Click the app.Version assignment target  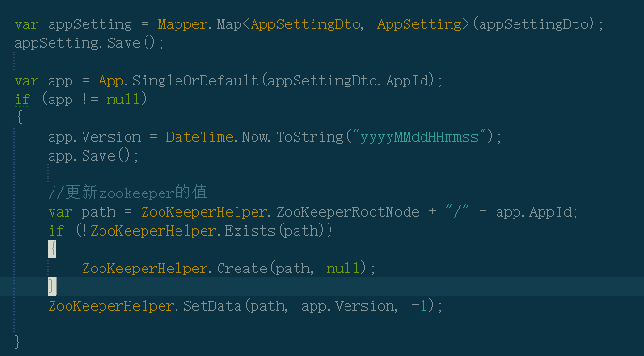[94, 137]
